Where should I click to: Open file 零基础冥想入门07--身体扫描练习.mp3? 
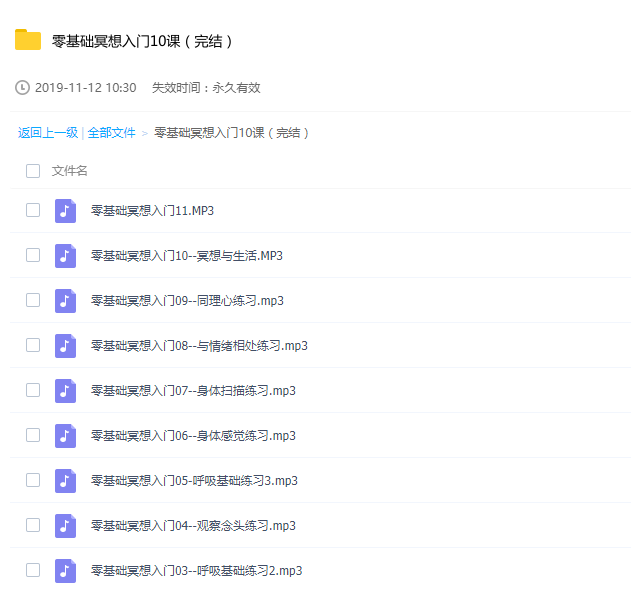(193, 391)
